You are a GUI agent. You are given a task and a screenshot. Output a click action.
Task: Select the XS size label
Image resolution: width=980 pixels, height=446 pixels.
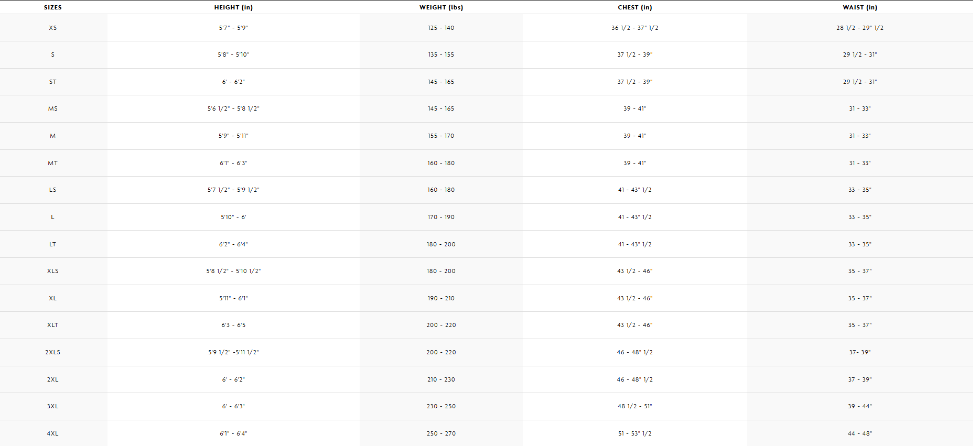point(52,28)
